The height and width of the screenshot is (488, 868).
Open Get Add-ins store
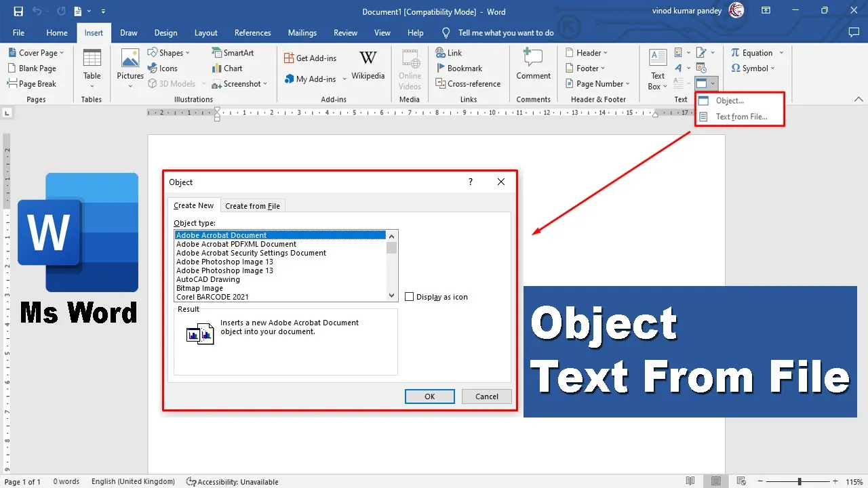pyautogui.click(x=311, y=58)
